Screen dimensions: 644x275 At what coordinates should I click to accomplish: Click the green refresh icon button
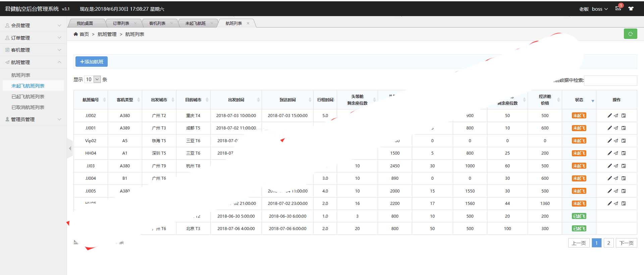630,34
